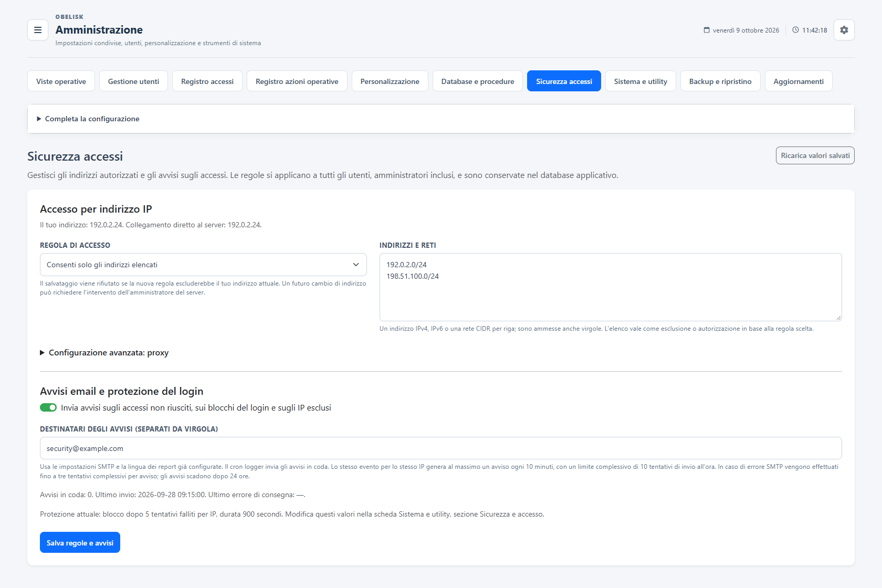Open the Gestione utenti tab
Image resolution: width=882 pixels, height=588 pixels.
coord(133,81)
